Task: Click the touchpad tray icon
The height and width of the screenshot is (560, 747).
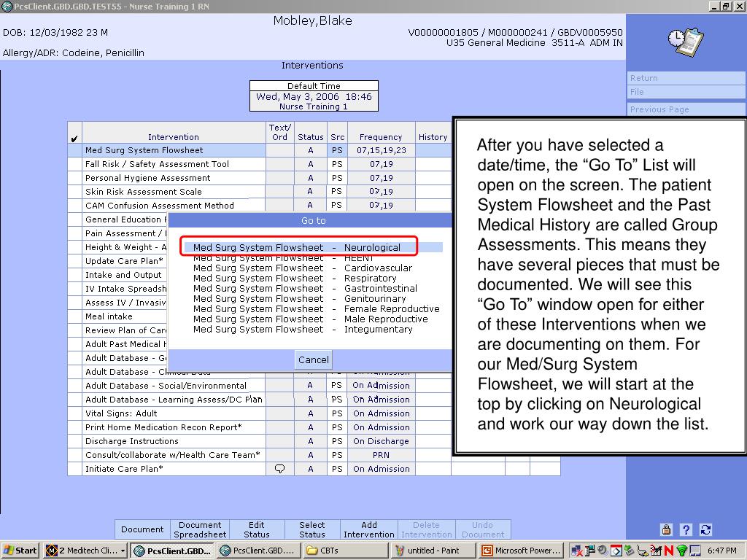Action: [x=695, y=551]
